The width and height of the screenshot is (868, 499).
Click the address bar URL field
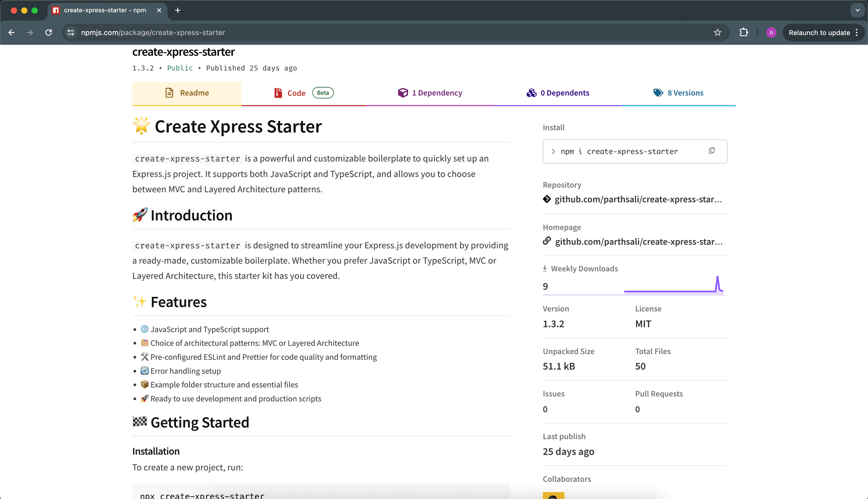pyautogui.click(x=153, y=33)
